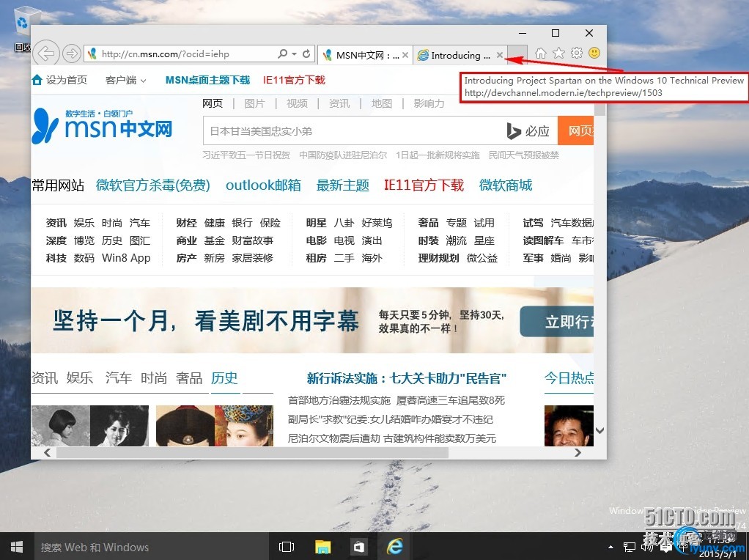
Task: Select the 娱乐 news tab
Action: click(x=80, y=378)
